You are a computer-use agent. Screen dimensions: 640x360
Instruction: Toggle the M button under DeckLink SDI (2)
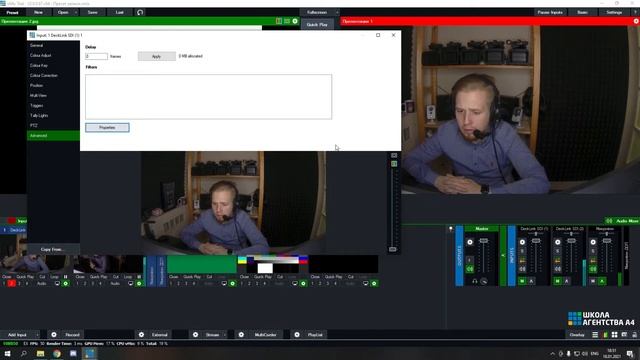click(558, 281)
